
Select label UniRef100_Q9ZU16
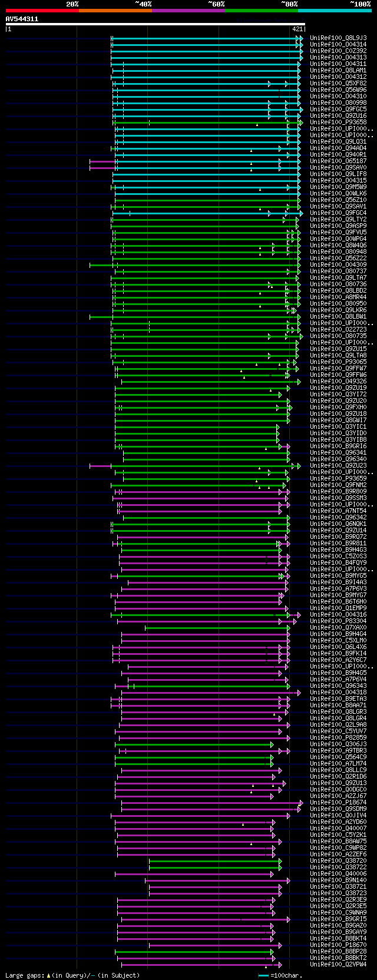tap(338, 115)
